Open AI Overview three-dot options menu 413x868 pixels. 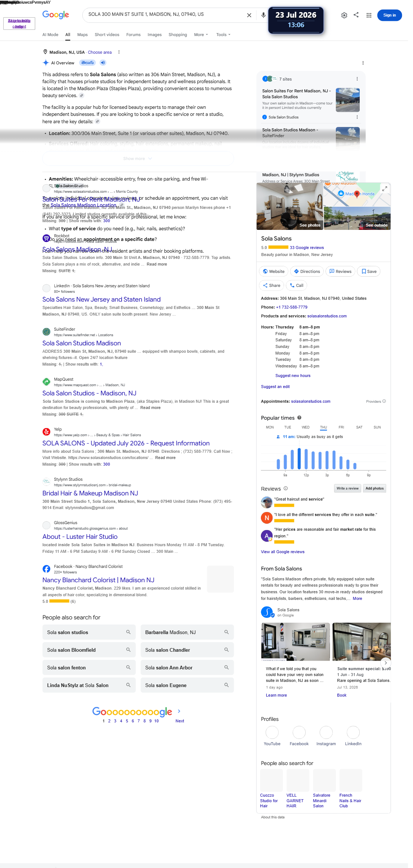(x=363, y=63)
